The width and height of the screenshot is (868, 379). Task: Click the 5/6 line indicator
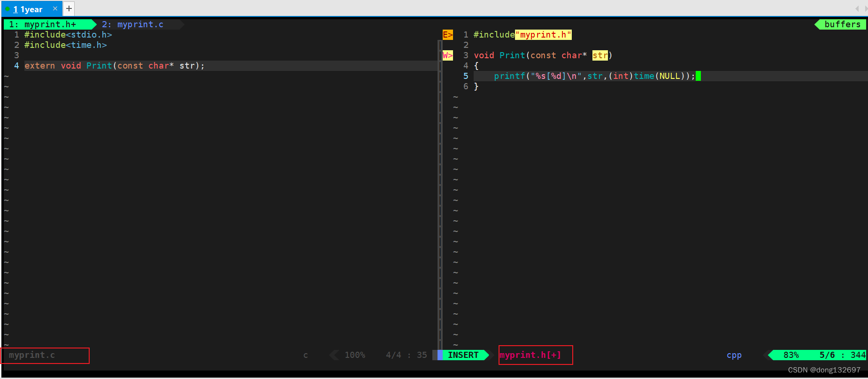click(827, 355)
